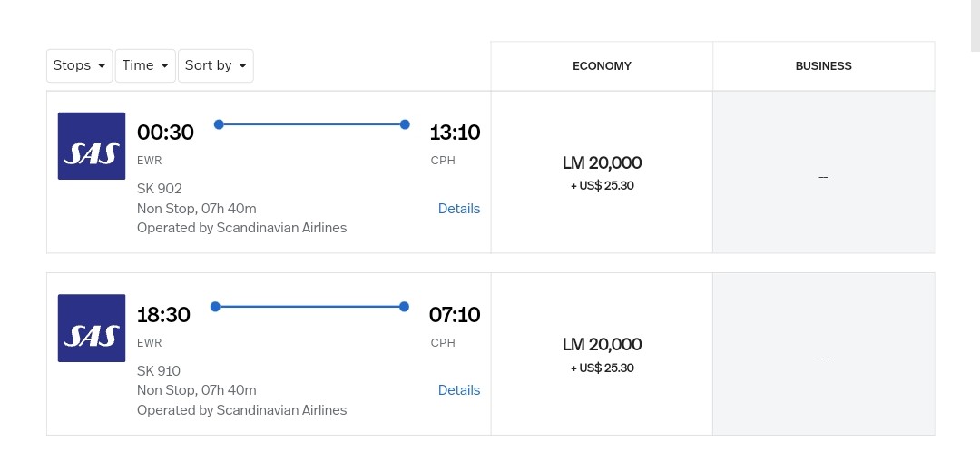980x452 pixels.
Task: Select the Business column header
Action: click(x=823, y=66)
